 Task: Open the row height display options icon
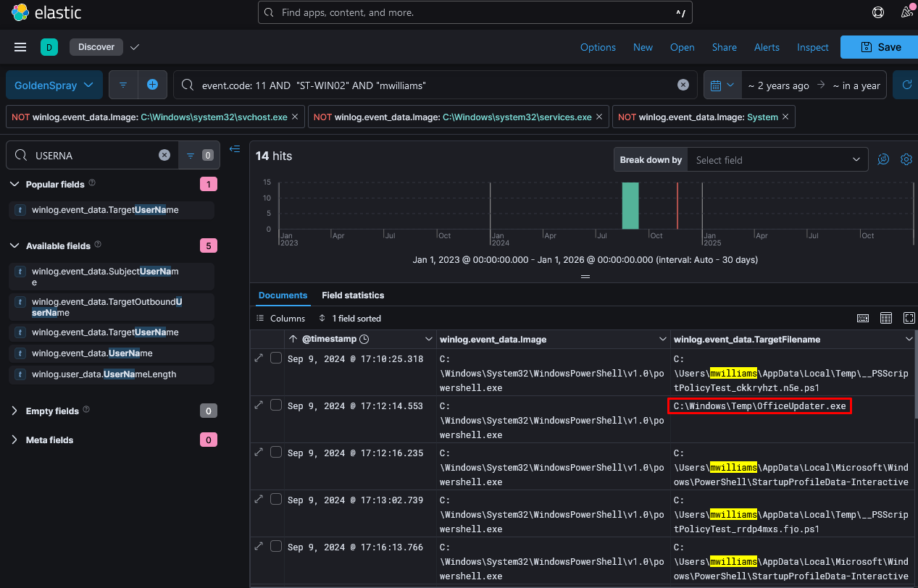pos(886,318)
